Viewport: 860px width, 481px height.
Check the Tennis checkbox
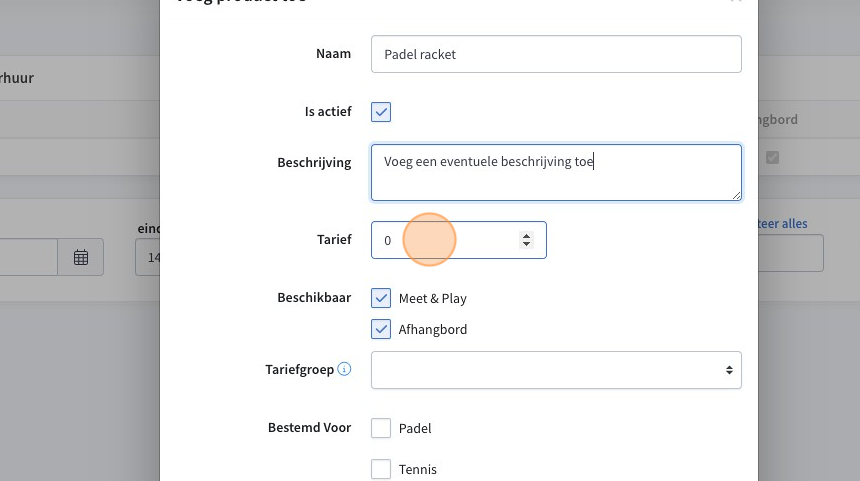point(381,469)
